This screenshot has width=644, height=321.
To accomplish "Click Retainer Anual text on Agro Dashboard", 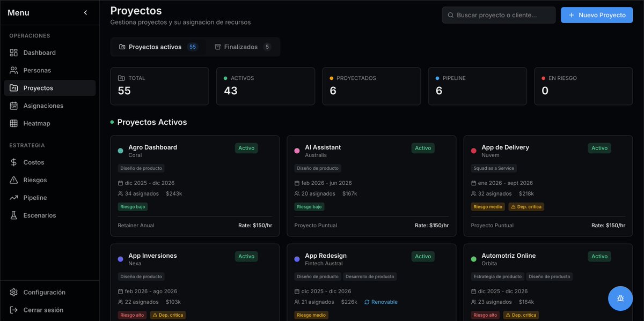I will [136, 226].
